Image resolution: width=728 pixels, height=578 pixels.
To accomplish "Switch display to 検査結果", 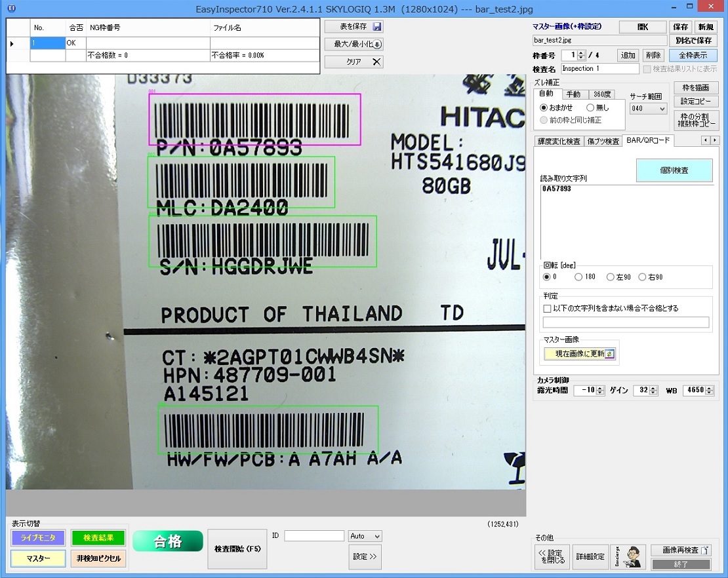I will click(98, 538).
